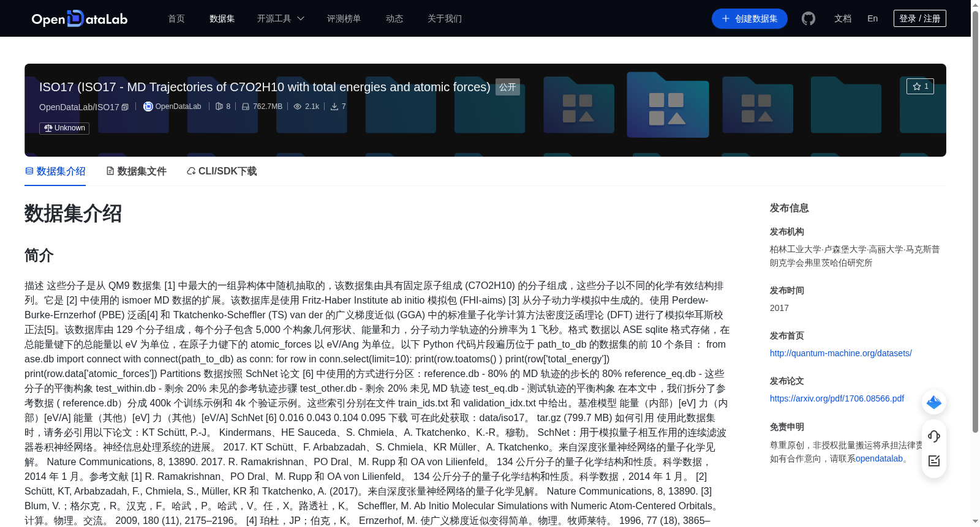Open 文档 documentation link
Image resolution: width=980 pixels, height=527 pixels.
[x=843, y=18]
